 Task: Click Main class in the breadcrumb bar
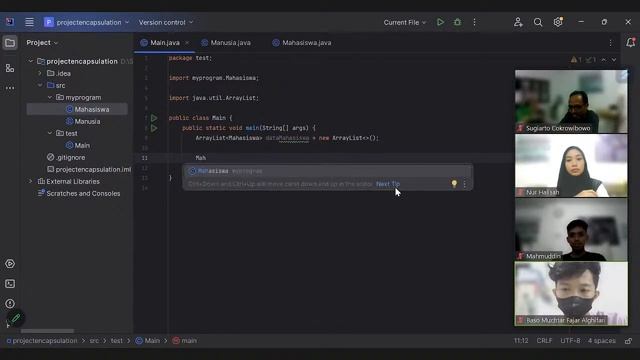click(x=148, y=340)
